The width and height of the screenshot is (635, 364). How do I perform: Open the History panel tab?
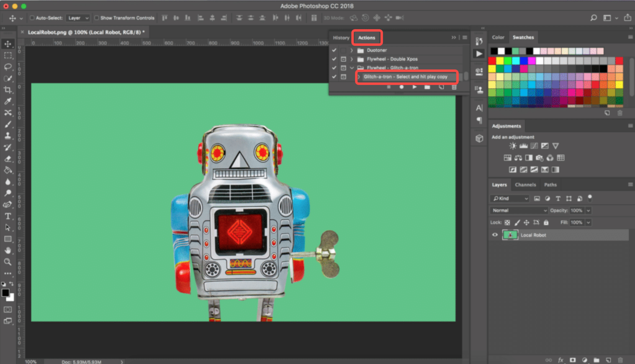tap(341, 38)
